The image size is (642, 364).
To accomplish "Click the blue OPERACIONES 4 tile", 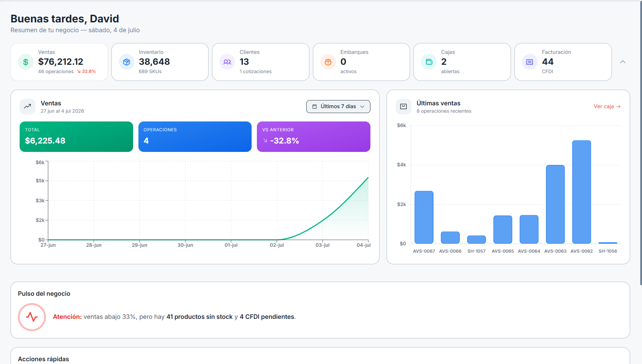I will pos(195,136).
